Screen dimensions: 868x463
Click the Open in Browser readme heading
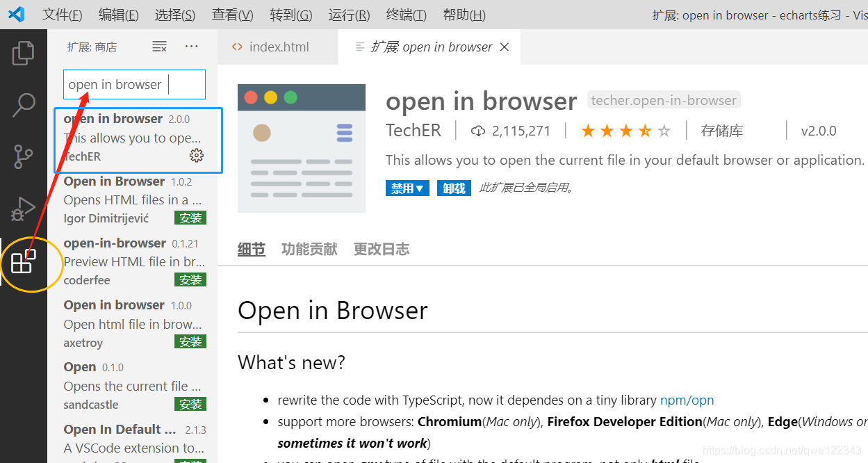332,310
